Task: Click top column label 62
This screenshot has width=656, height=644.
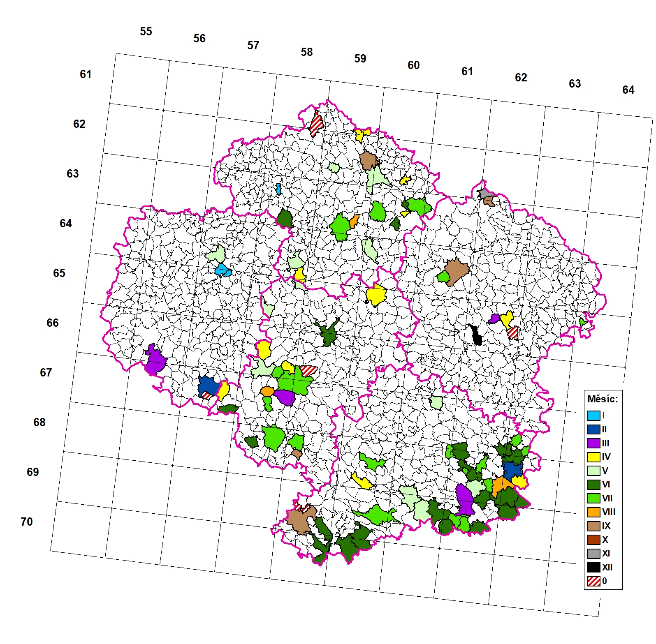Action: click(521, 78)
